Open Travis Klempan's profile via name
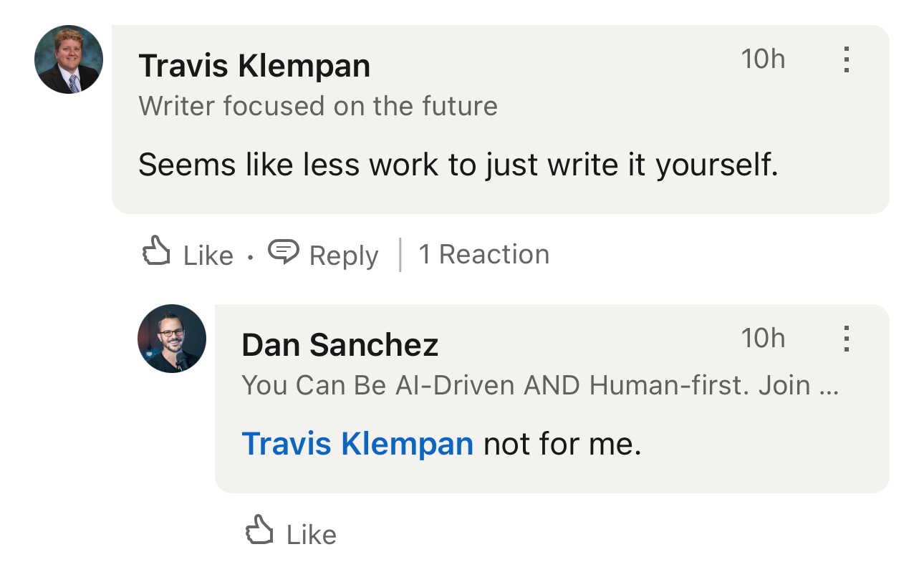 (x=254, y=67)
